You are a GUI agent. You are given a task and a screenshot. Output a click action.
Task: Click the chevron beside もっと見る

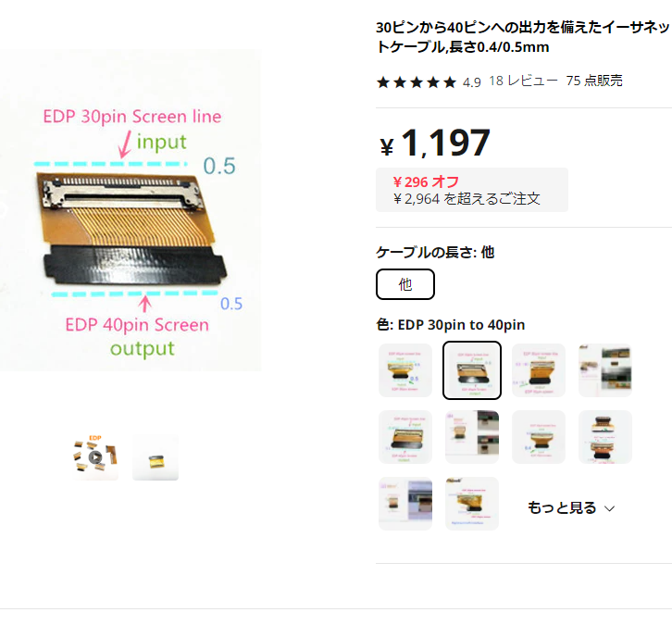(609, 509)
